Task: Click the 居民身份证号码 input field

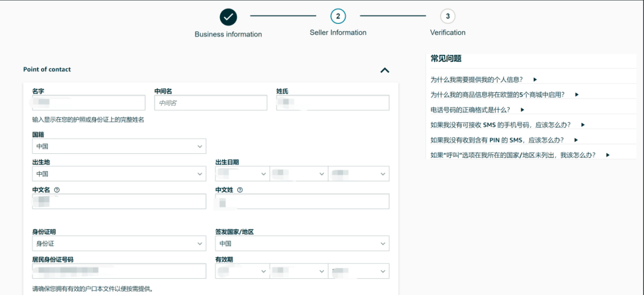Action: point(119,271)
